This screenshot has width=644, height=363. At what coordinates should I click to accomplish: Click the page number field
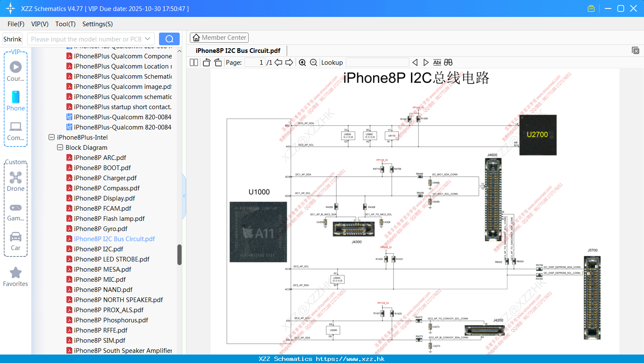(x=255, y=62)
